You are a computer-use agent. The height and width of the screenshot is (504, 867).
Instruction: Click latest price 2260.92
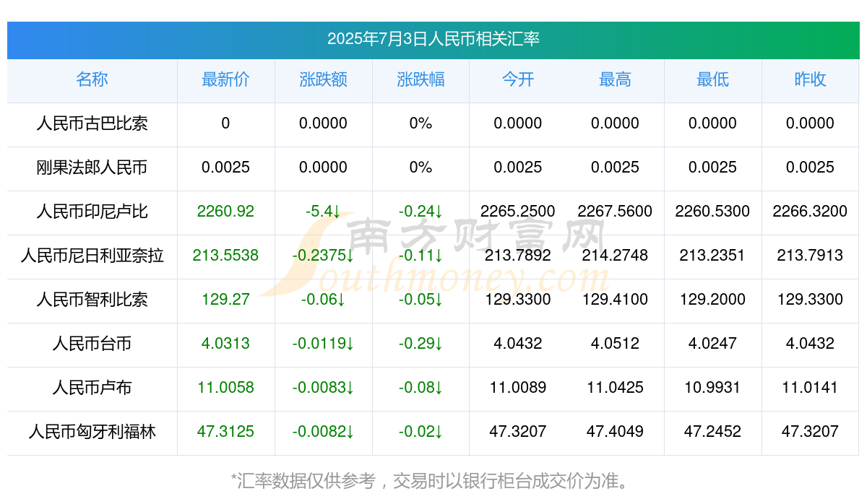[x=225, y=212]
